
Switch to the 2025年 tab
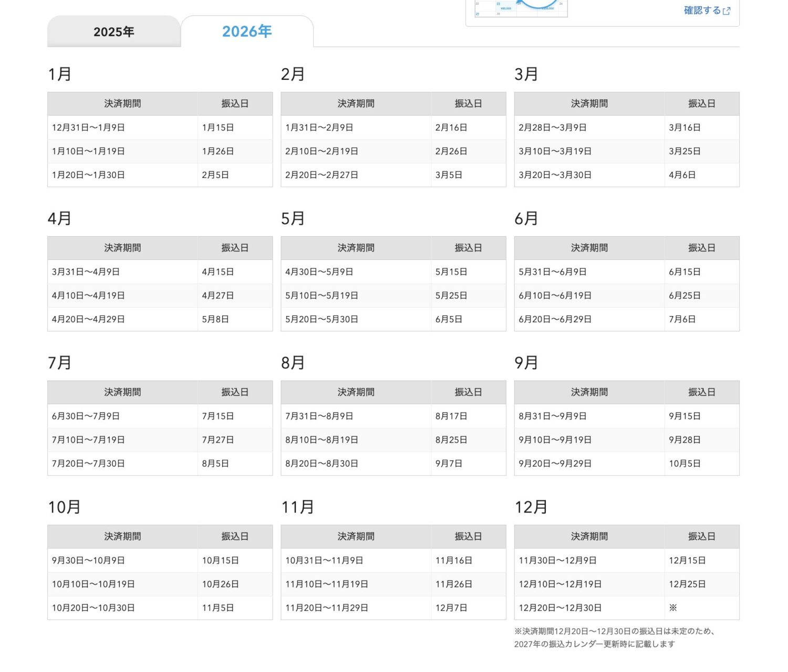pos(113,32)
